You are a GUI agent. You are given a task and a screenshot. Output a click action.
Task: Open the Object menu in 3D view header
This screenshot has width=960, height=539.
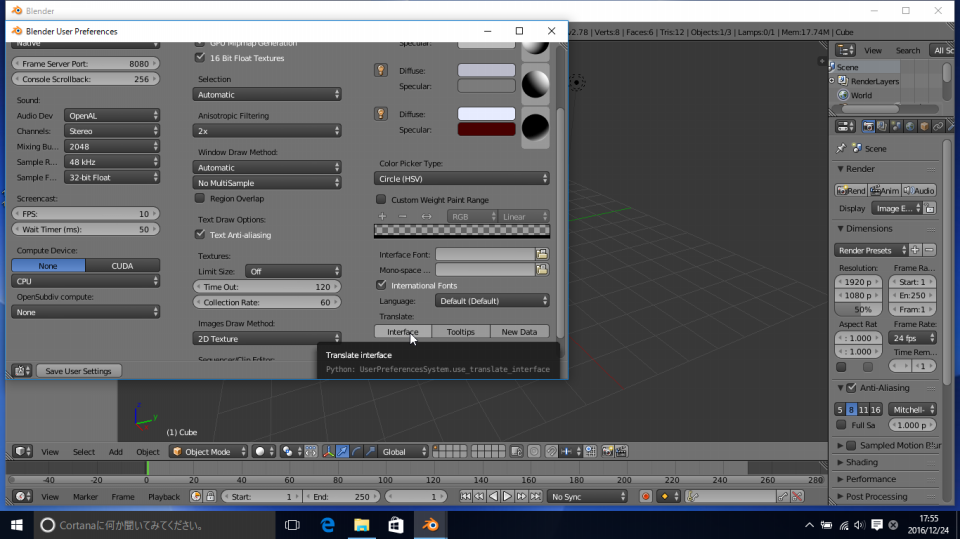pyautogui.click(x=148, y=451)
